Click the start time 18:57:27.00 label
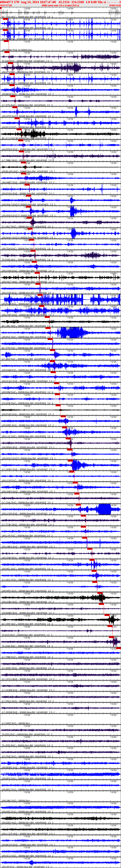 [6, 5]
